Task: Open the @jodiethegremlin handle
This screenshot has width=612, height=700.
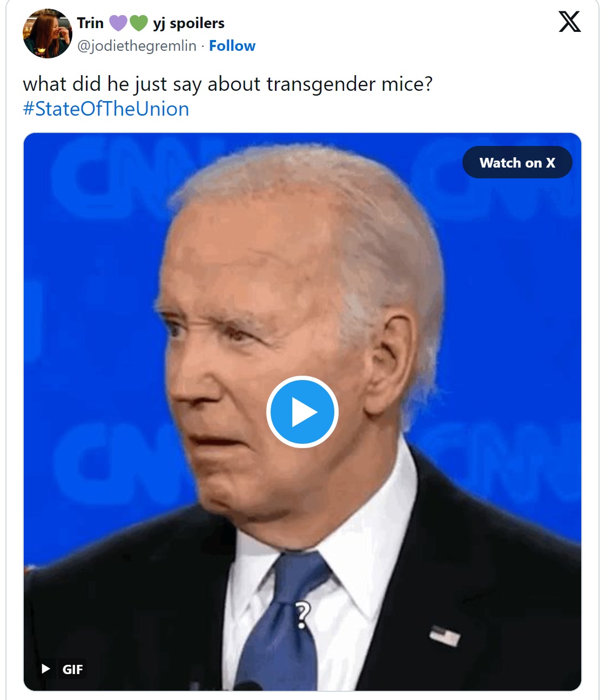Action: click(x=137, y=46)
